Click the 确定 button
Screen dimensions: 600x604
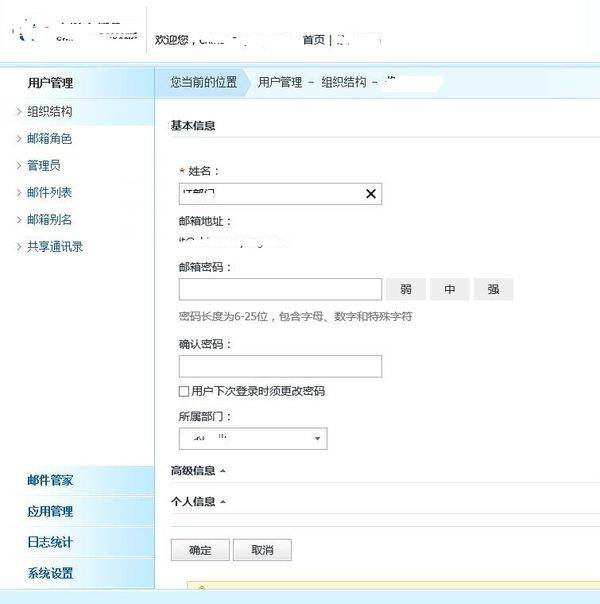pyautogui.click(x=200, y=550)
